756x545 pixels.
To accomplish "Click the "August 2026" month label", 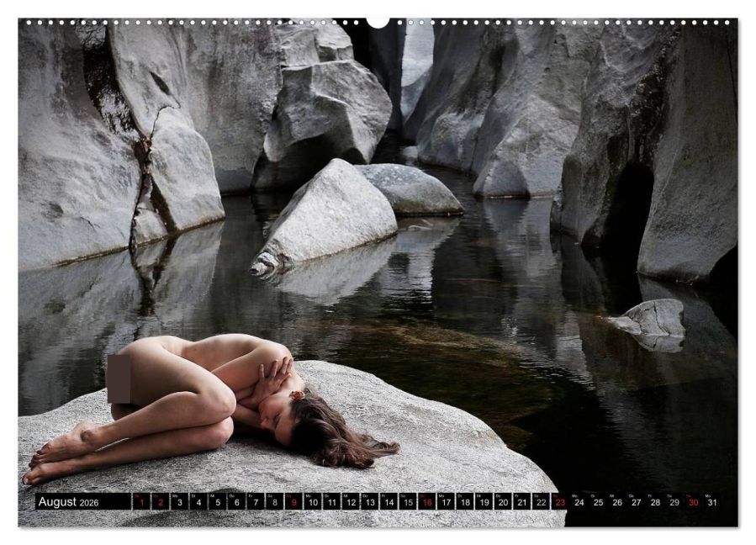I will [68, 502].
